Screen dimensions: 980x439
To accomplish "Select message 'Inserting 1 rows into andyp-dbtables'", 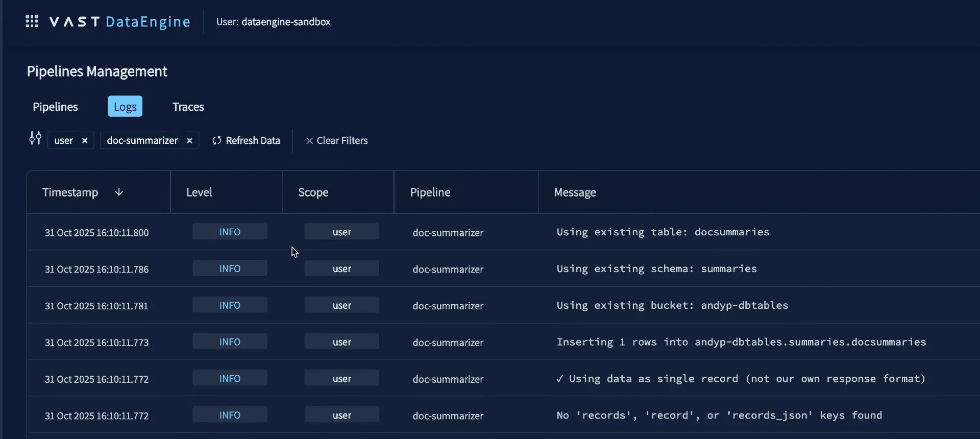I will click(x=741, y=342).
